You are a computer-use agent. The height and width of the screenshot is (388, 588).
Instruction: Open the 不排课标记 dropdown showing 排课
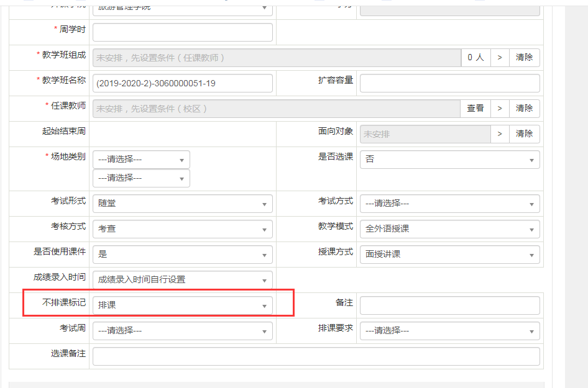click(x=182, y=305)
